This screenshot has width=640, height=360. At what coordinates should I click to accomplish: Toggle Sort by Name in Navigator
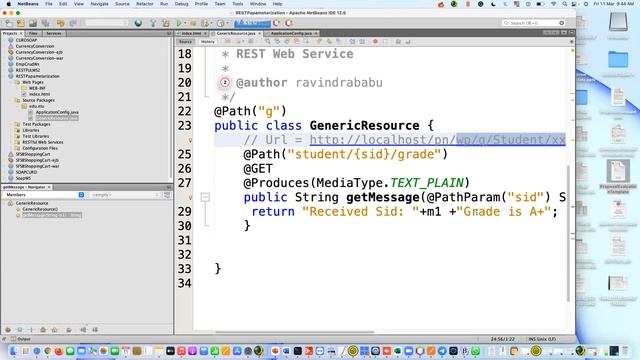click(x=83, y=330)
